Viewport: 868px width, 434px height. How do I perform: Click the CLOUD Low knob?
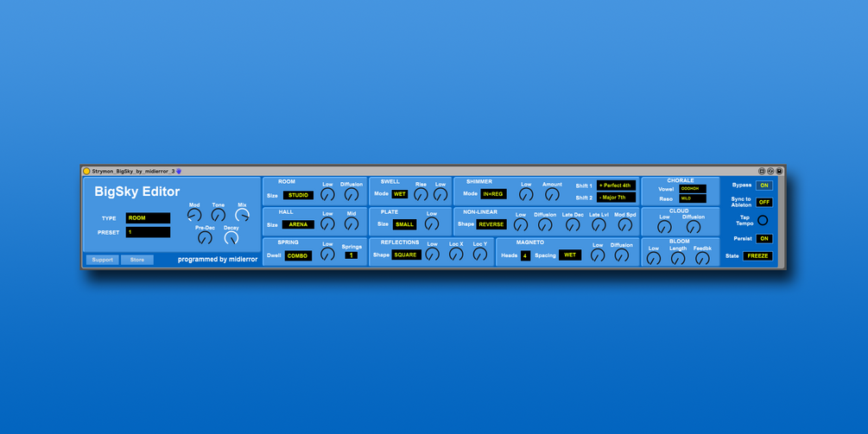(664, 227)
